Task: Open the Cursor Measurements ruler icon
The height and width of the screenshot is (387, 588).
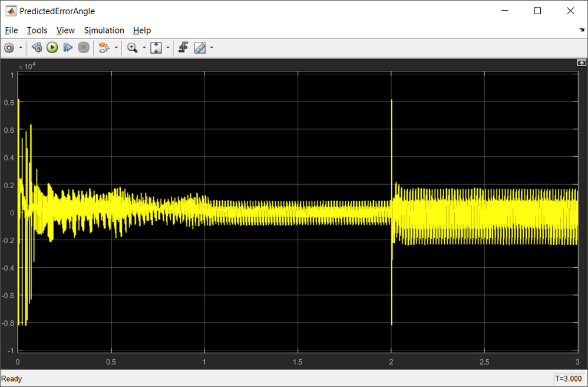Action: pos(200,48)
